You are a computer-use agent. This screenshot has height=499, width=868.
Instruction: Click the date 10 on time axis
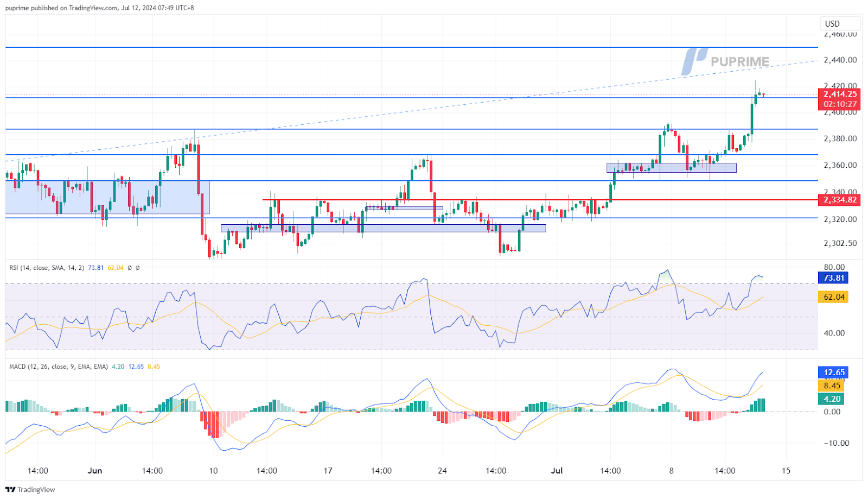[213, 471]
